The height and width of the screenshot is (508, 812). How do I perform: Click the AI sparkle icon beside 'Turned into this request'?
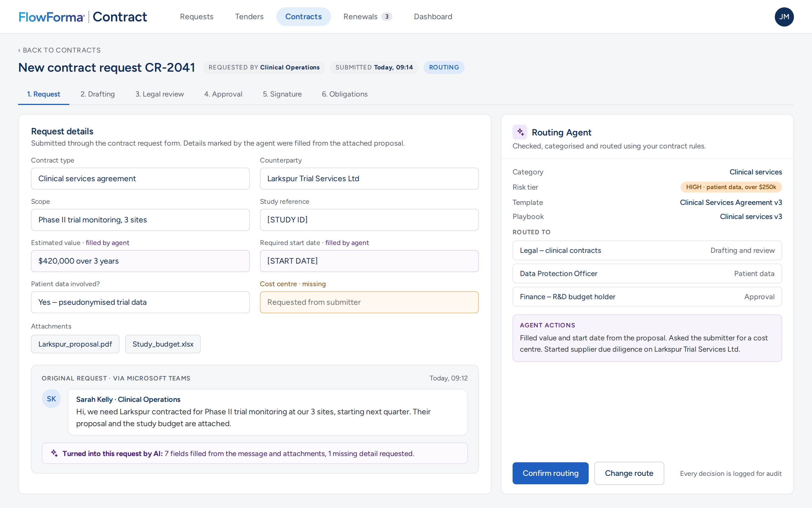54,453
